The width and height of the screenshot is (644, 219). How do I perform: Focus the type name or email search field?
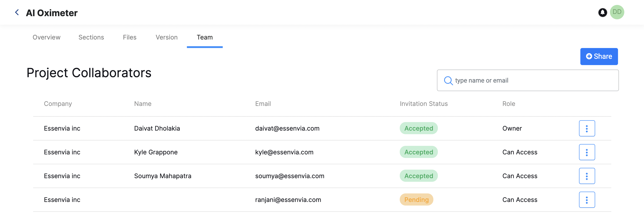[528, 80]
